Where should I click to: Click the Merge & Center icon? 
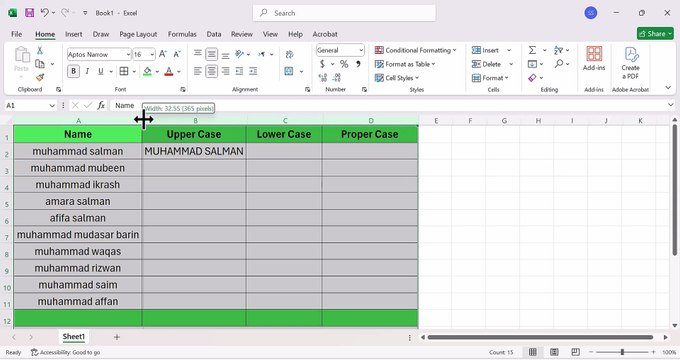(289, 71)
